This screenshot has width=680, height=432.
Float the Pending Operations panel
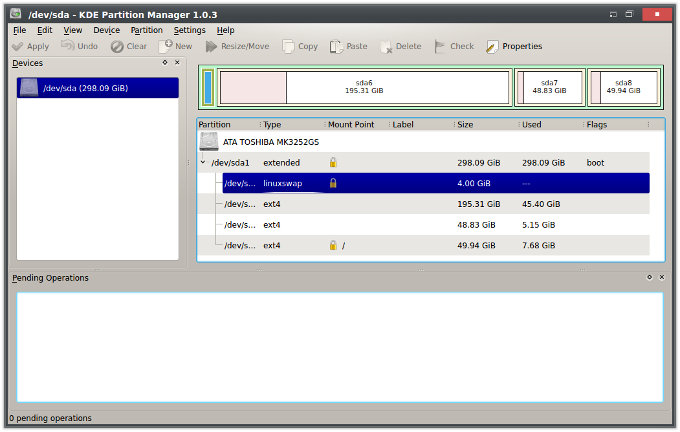point(649,277)
